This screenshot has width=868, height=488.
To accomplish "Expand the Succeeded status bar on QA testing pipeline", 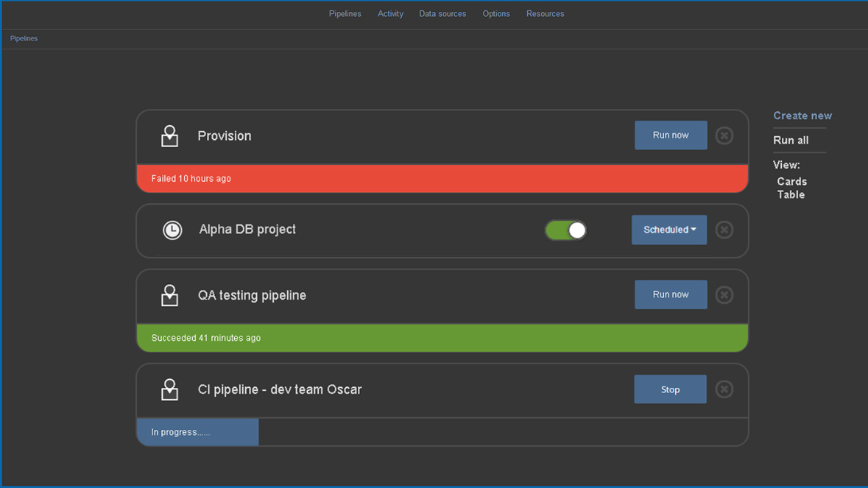I will (442, 337).
